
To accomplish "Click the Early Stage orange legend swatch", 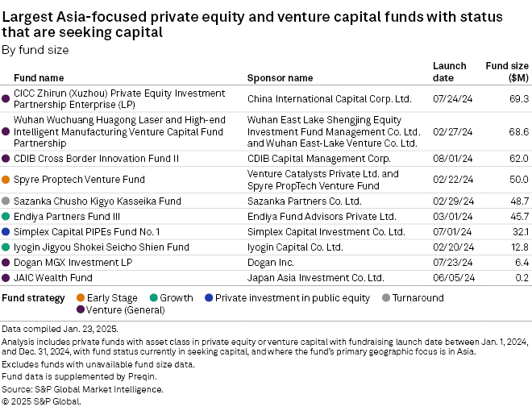I will (x=80, y=298).
